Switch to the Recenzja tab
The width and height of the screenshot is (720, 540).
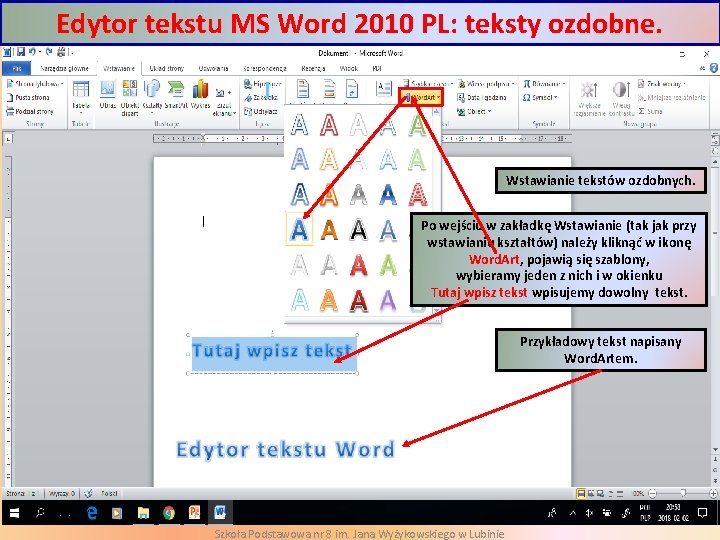pos(313,68)
